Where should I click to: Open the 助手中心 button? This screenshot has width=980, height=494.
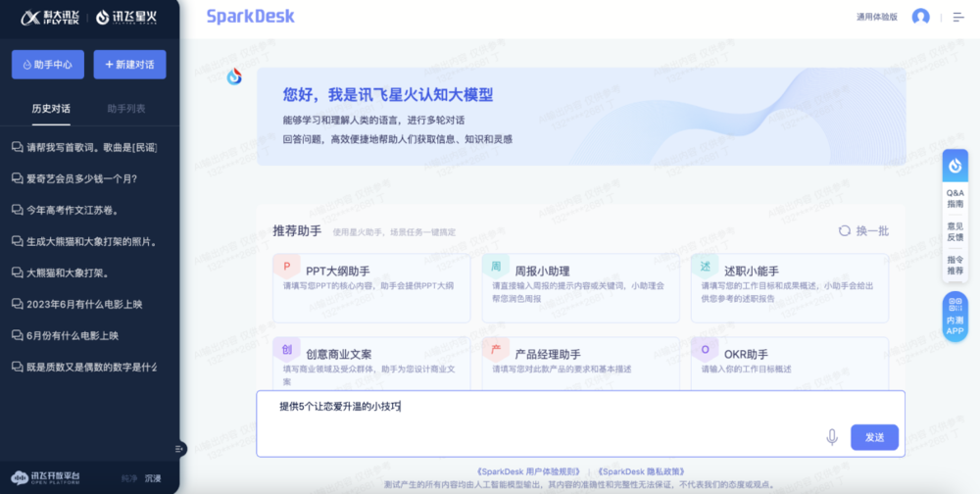tap(47, 65)
